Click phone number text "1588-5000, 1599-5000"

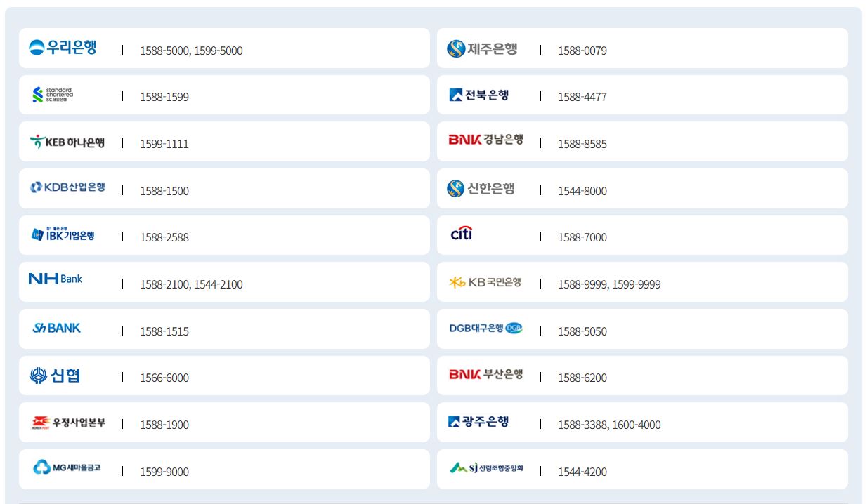tap(191, 51)
